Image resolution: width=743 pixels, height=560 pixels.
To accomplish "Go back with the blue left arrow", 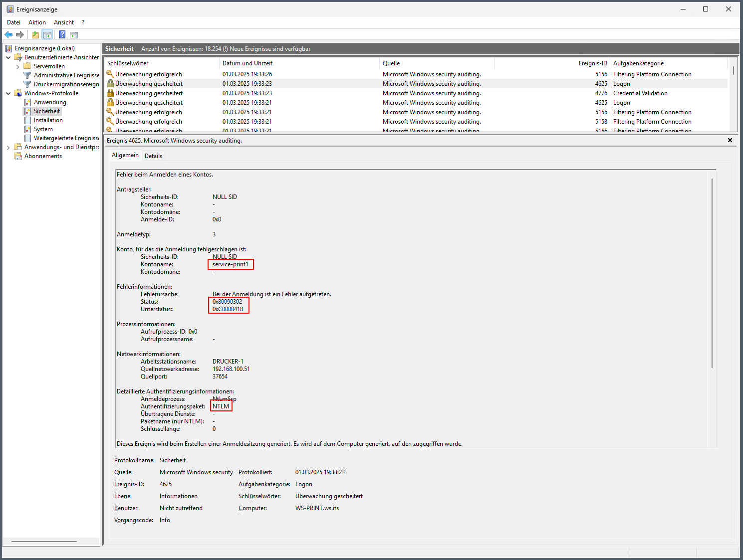I will [x=8, y=34].
